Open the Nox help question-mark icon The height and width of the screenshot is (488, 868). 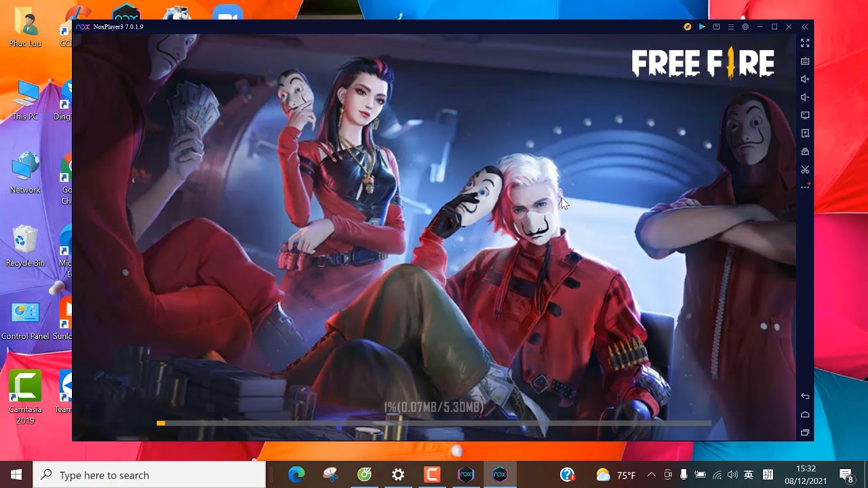pos(716,27)
